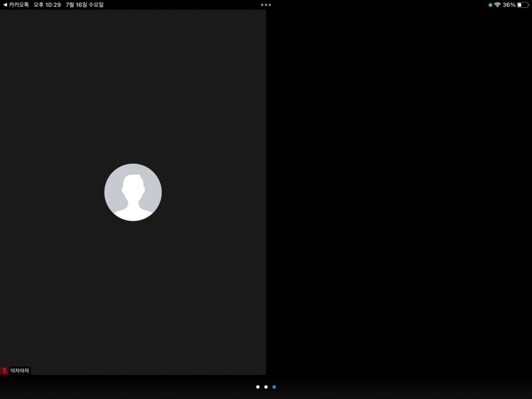Tap the battery icon in status bar
This screenshot has width=532, height=399.
click(x=523, y=5)
